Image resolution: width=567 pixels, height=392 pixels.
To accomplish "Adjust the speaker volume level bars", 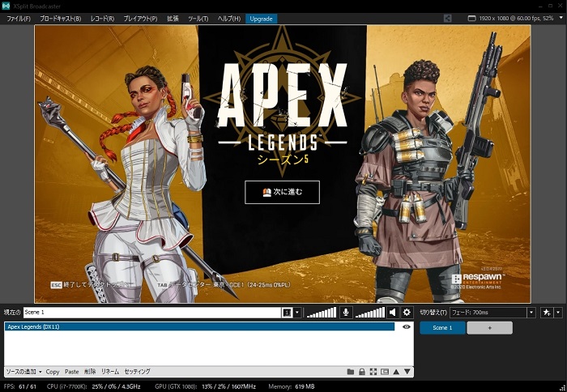I will 370,313.
